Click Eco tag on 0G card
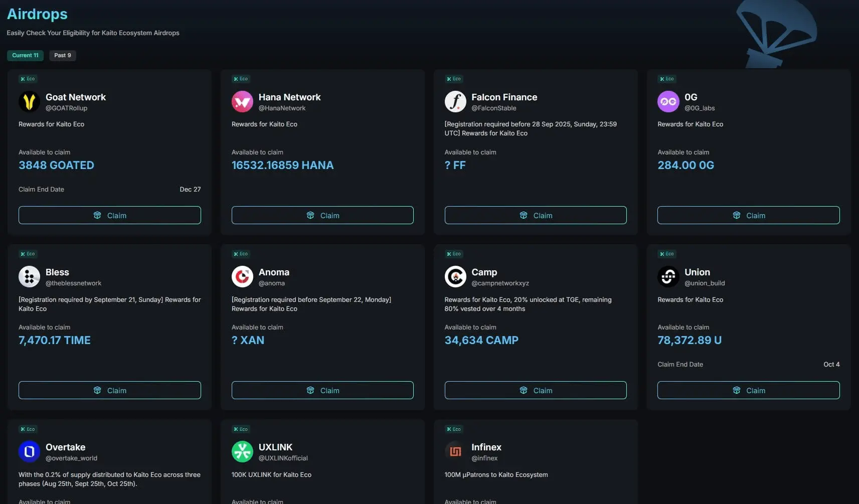Image resolution: width=859 pixels, height=504 pixels. pyautogui.click(x=667, y=79)
